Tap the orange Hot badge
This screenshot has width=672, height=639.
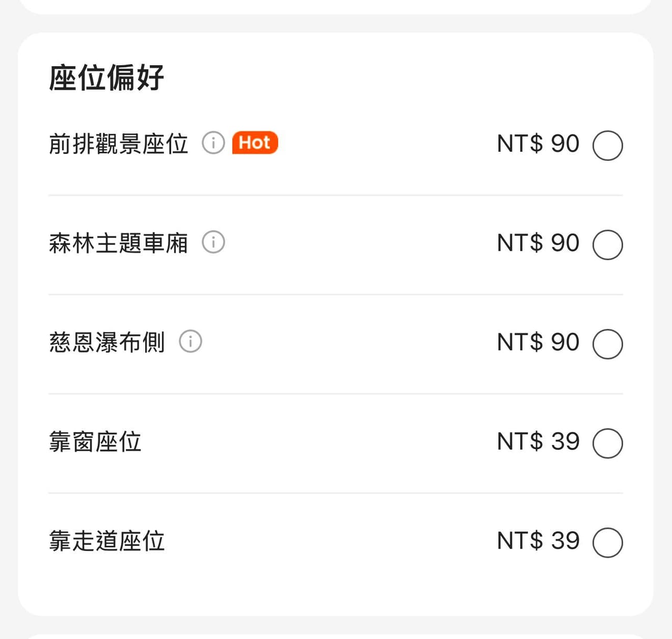click(x=255, y=143)
